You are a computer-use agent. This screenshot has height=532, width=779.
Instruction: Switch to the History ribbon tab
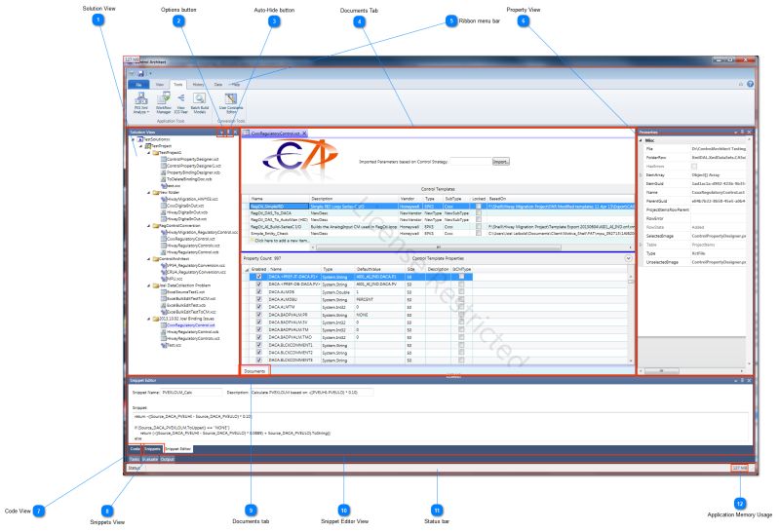(198, 85)
